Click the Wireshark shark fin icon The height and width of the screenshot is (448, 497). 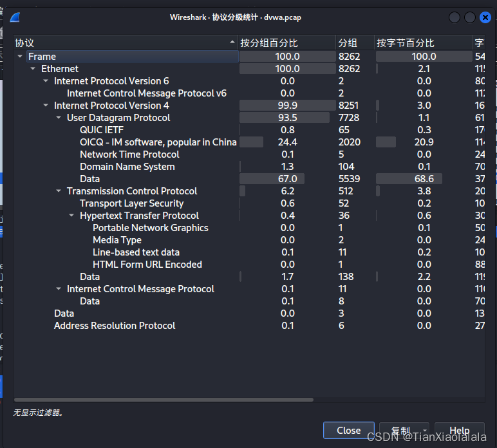[x=15, y=17]
